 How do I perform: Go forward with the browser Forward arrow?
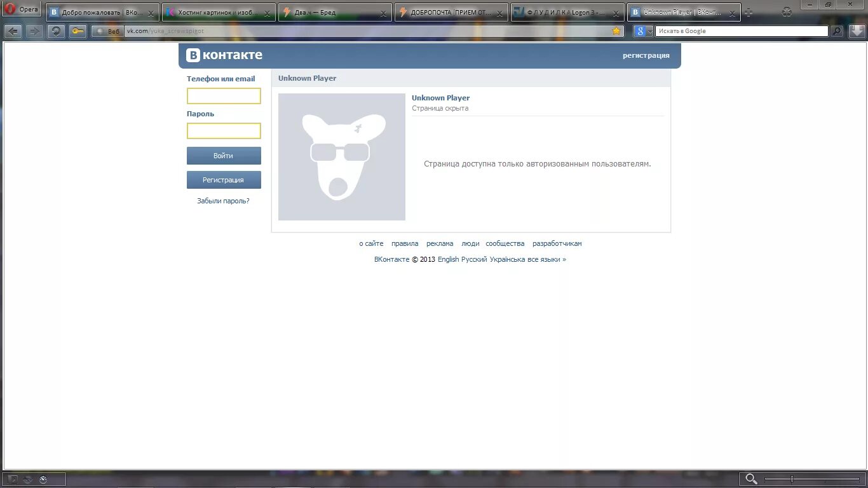(34, 31)
